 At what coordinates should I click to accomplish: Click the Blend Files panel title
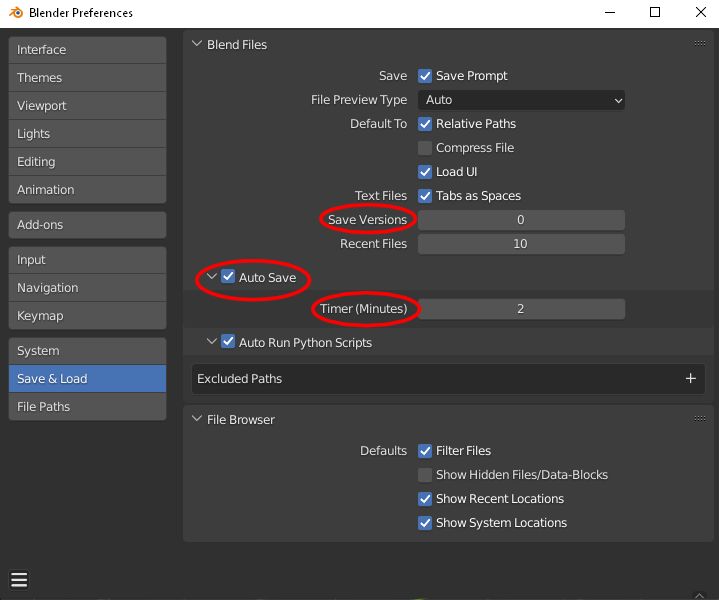pos(237,44)
